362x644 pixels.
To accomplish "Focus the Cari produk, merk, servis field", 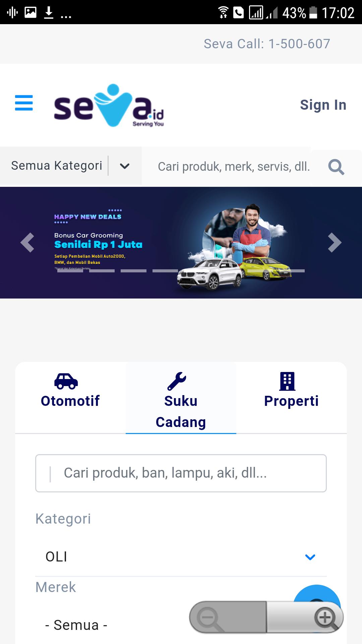I will [x=234, y=166].
